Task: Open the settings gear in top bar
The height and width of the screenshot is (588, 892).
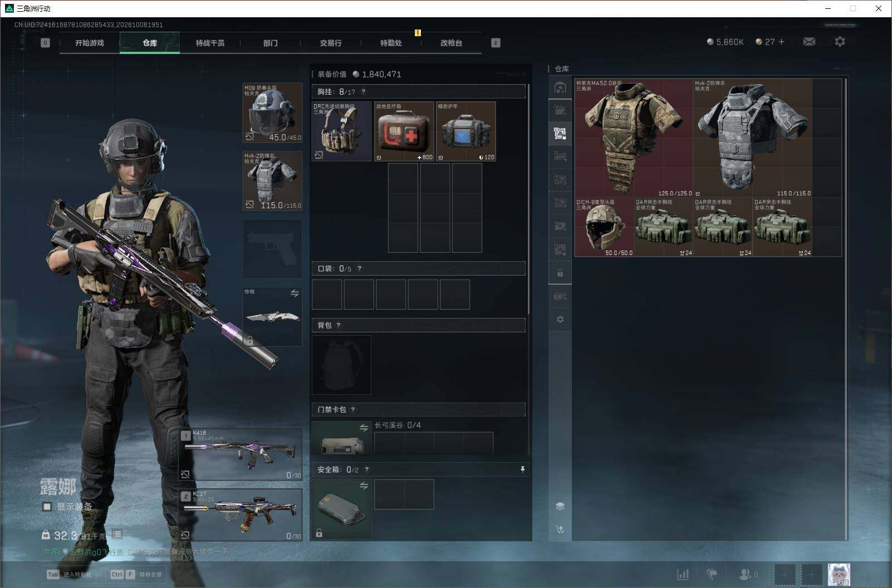Action: [840, 42]
